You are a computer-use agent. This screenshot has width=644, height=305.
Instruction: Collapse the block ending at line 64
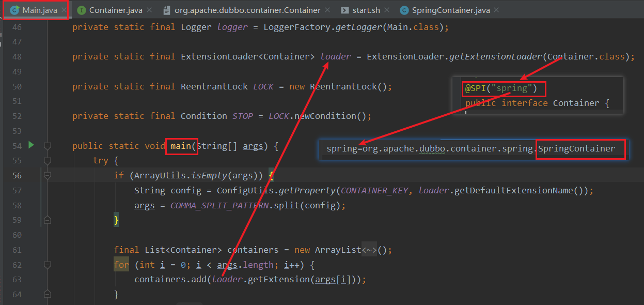pos(48,294)
